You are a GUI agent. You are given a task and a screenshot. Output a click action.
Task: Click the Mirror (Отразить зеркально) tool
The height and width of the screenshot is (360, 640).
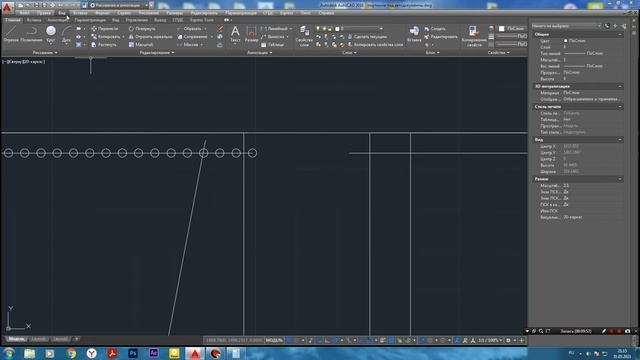pyautogui.click(x=150, y=36)
